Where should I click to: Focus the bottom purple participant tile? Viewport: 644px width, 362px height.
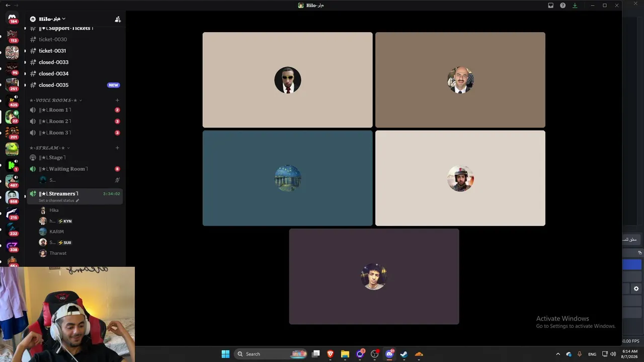coord(374,277)
